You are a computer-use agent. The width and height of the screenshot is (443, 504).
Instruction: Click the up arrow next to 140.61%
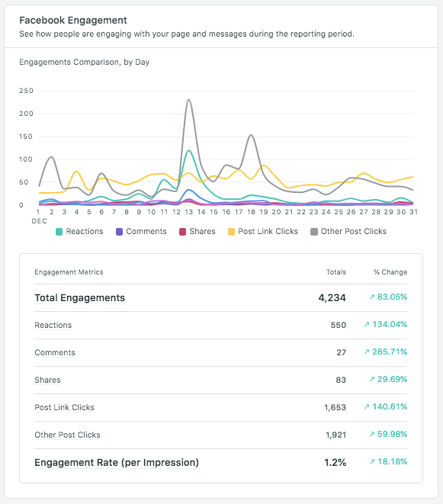(367, 407)
